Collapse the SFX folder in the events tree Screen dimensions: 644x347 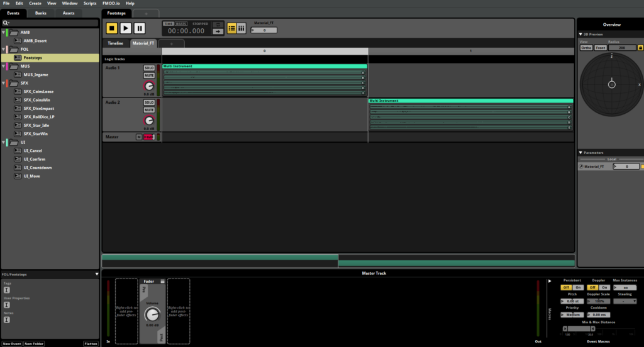click(5, 83)
